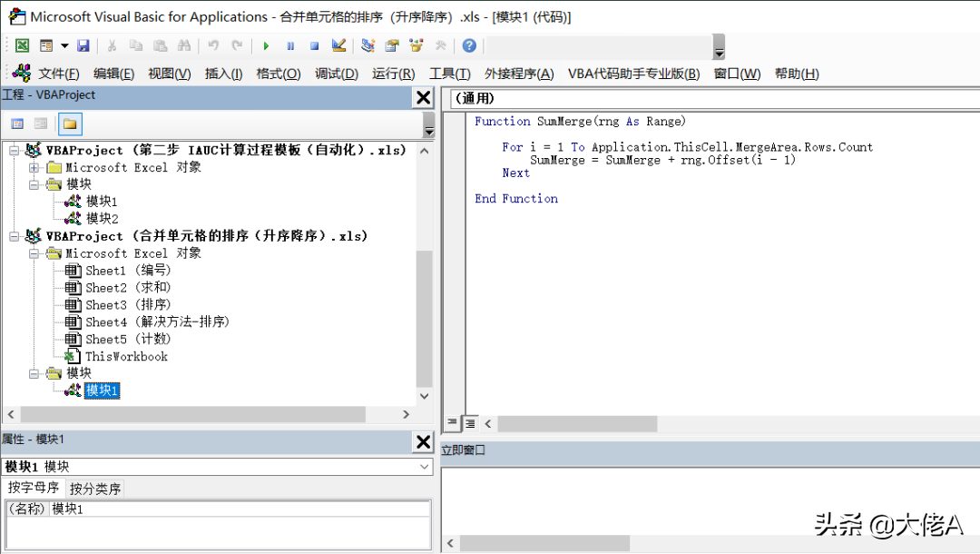Click the Reset stop icon

pos(314,45)
